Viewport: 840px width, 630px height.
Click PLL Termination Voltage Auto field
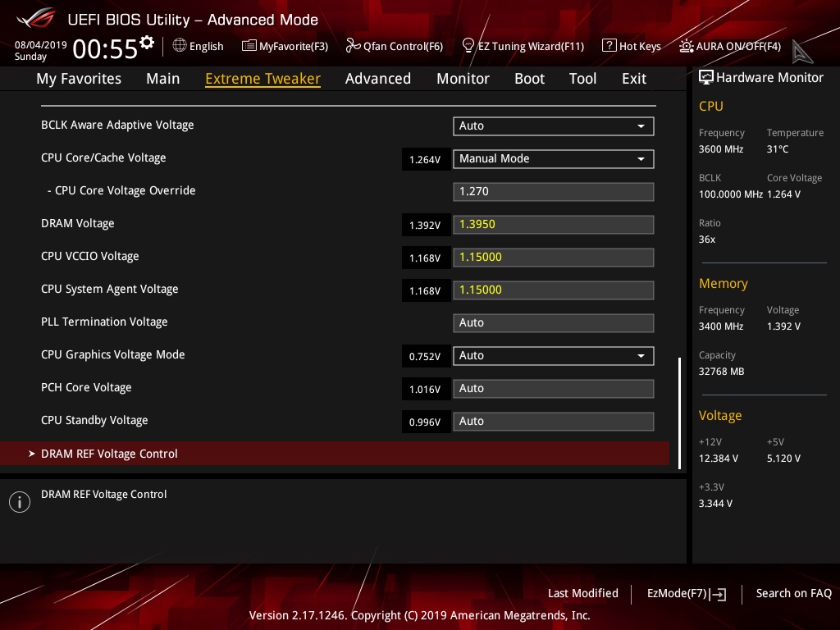click(x=554, y=323)
